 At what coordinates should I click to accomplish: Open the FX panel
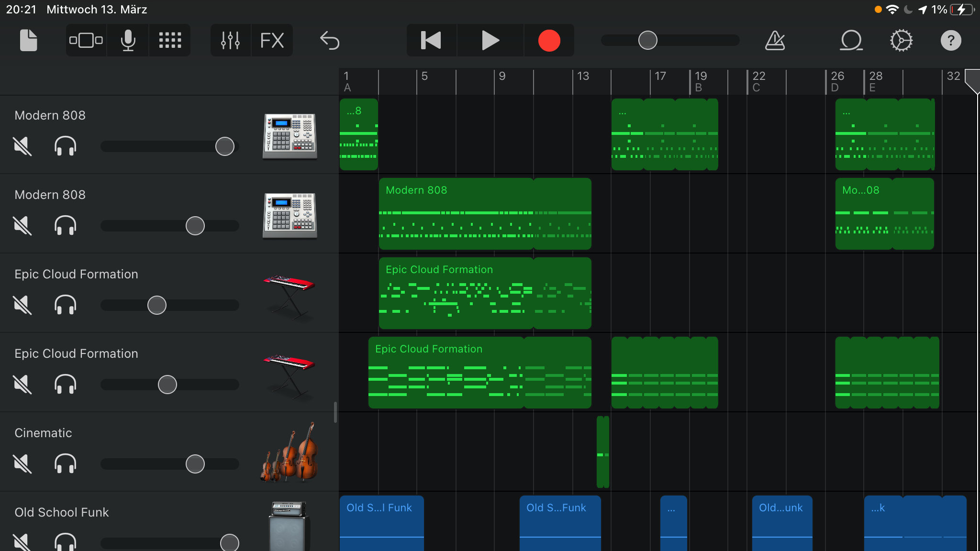(272, 41)
